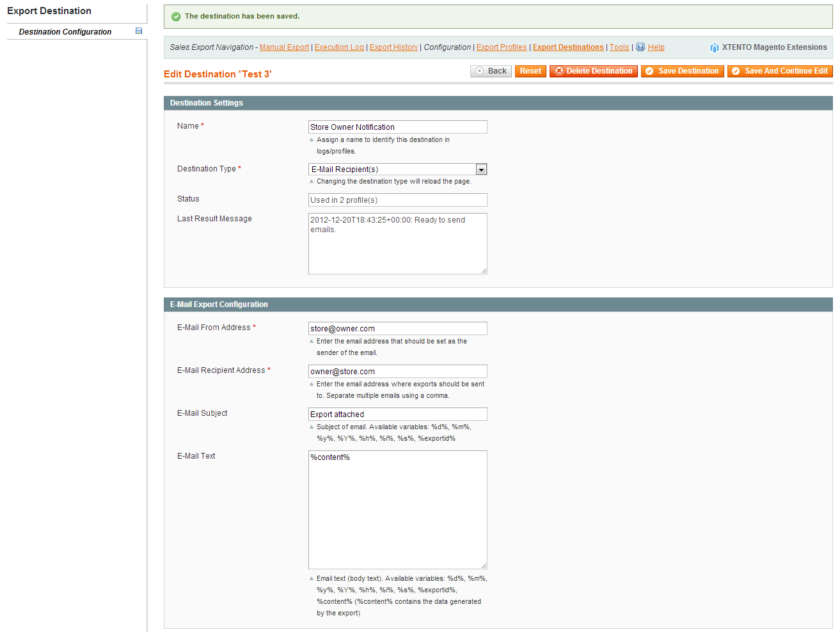Click the Help globe icon
Viewport: 840px width, 632px height.
pyautogui.click(x=640, y=47)
